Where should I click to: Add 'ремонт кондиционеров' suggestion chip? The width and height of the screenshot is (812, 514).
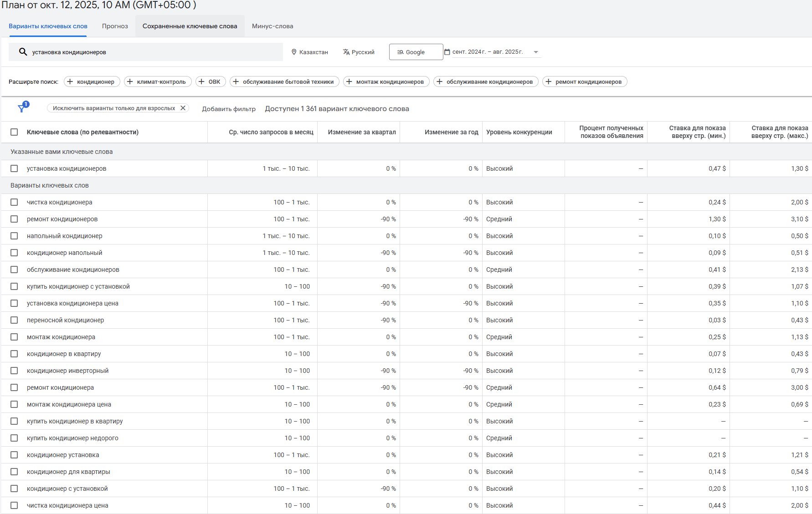tap(585, 81)
